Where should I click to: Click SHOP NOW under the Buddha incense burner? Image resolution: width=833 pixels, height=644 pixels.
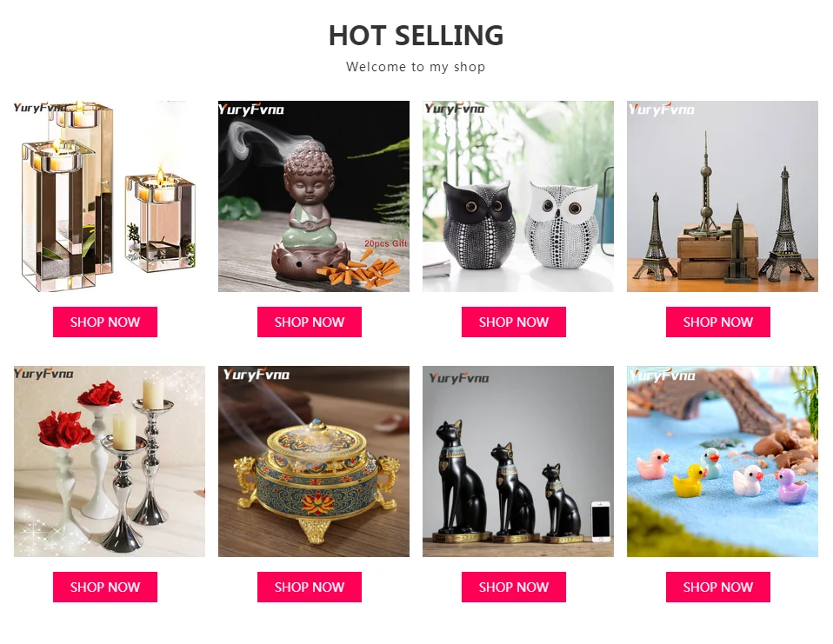pos(310,322)
